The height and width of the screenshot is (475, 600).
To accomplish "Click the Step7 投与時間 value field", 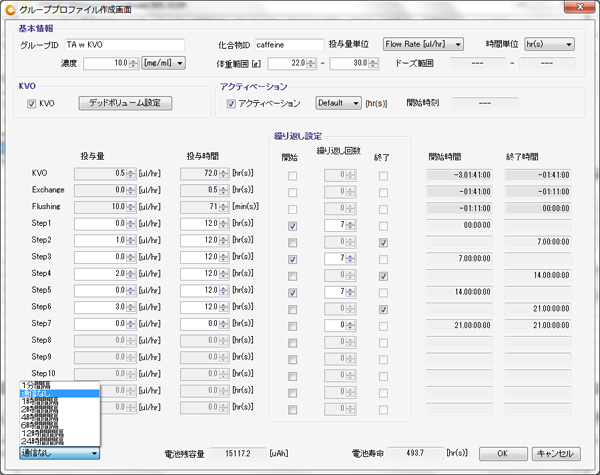I will pos(199,324).
